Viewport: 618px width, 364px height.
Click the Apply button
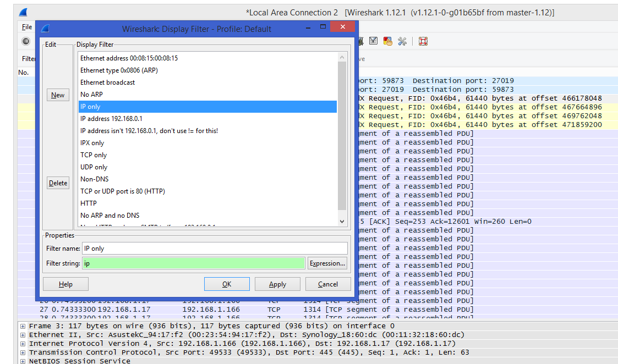277,284
